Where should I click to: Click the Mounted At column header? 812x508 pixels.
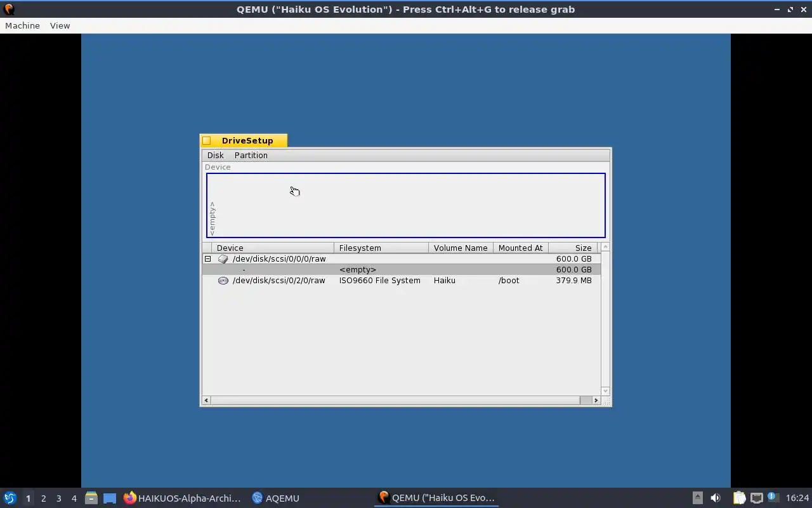[x=521, y=248]
